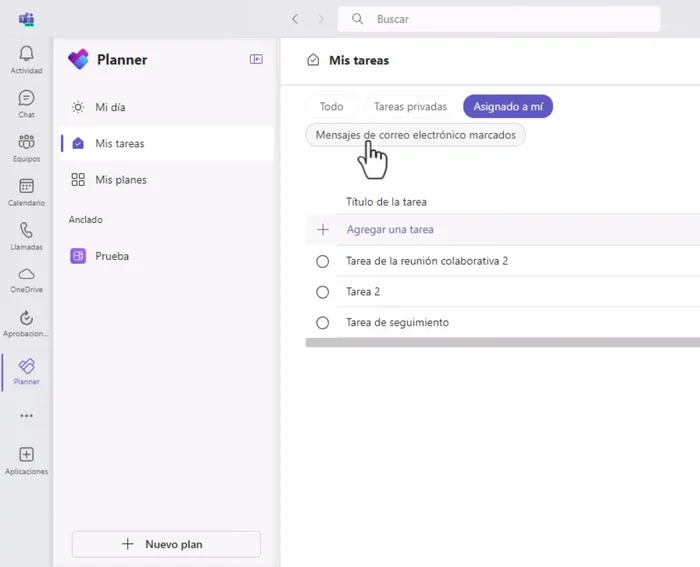Mark Tarea de la reunión colaborativa 2 complete

pos(322,261)
